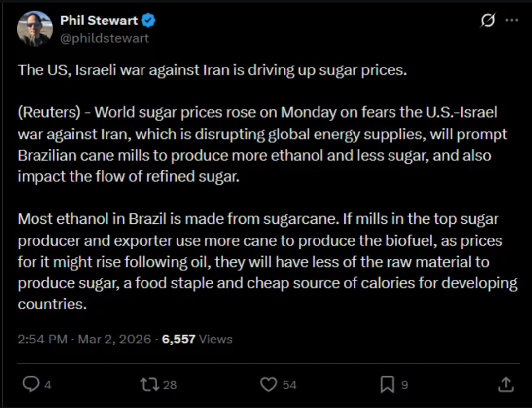Click the sentence about driving up sugar prices
The height and width of the screenshot is (408, 532).
pyautogui.click(x=212, y=70)
